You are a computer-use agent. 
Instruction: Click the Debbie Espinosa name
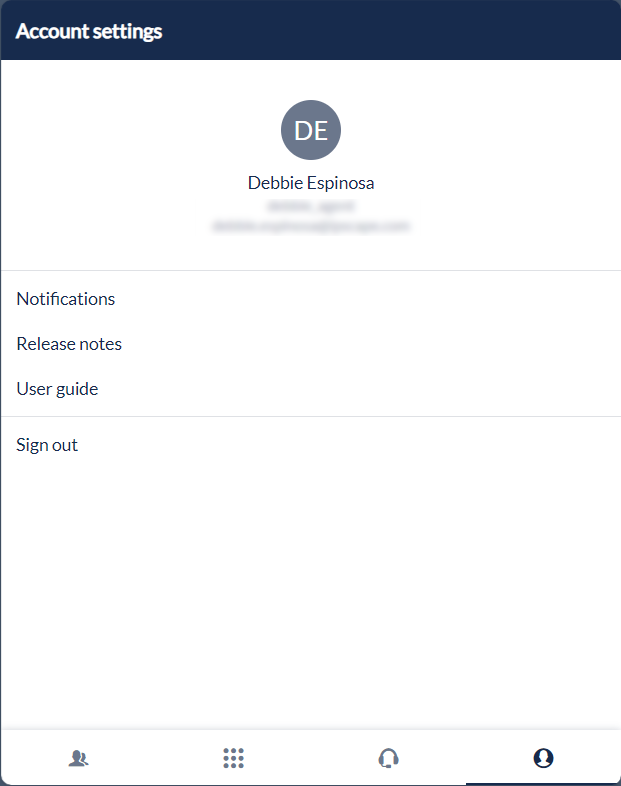click(x=311, y=183)
